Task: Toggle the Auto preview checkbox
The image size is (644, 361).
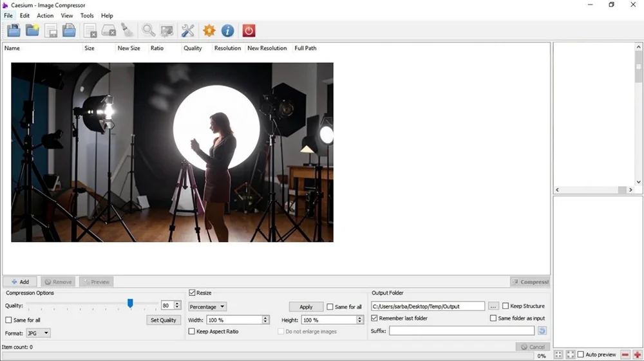Action: [x=581, y=355]
